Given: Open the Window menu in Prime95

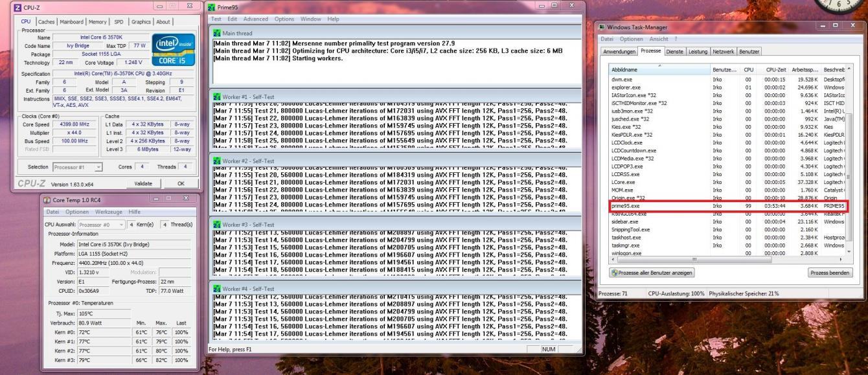Looking at the screenshot, I should [x=311, y=19].
